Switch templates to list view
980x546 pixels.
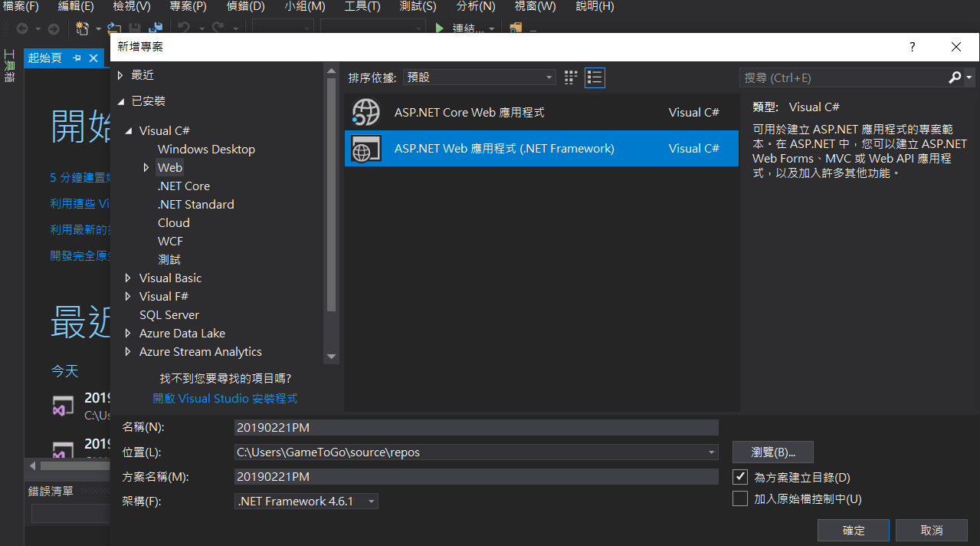pos(595,77)
